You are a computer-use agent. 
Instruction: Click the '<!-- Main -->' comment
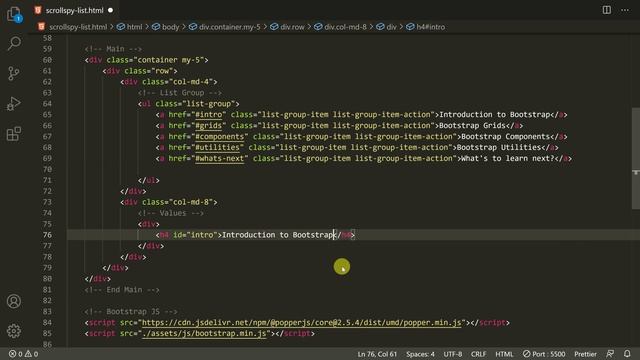pyautogui.click(x=113, y=49)
